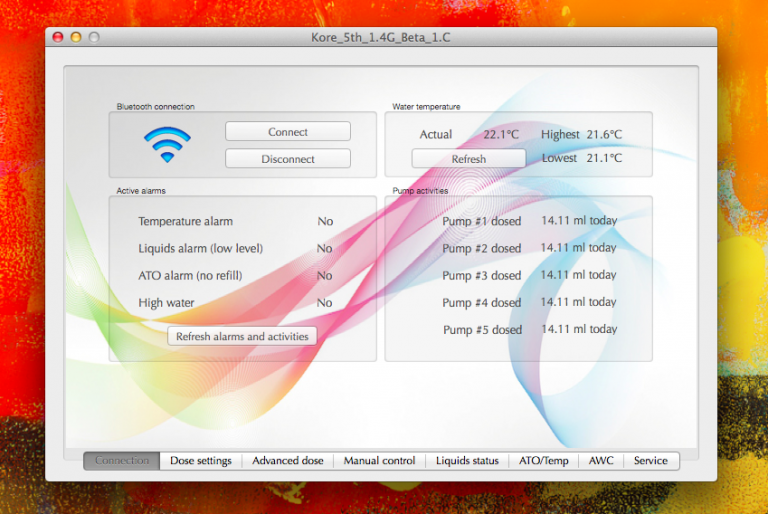Switch to the Service tab
Viewport: 768px width, 514px height.
point(650,461)
